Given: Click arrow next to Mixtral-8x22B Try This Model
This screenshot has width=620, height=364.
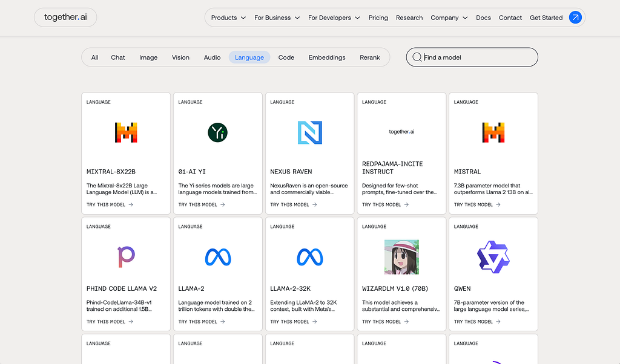Looking at the screenshot, I should (131, 204).
